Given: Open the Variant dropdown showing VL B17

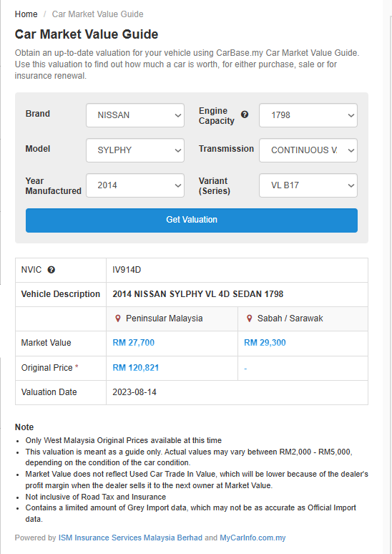Looking at the screenshot, I should 308,185.
